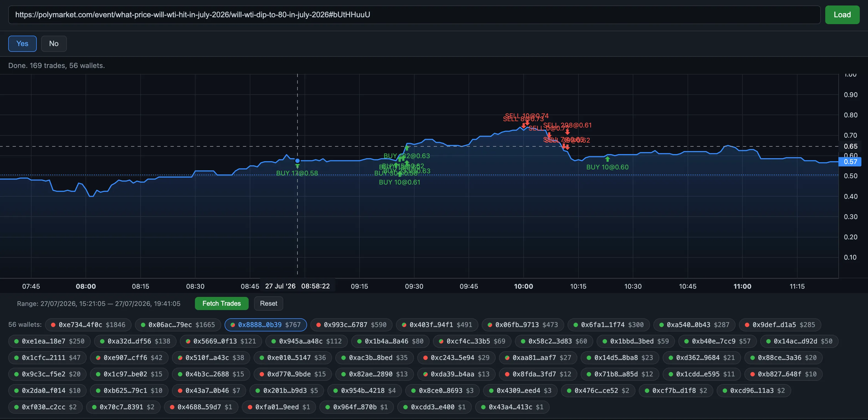The image size is (868, 420).
Task: Select wallet 0x9c3c…f5e2 $20 chip
Action: 47,374
